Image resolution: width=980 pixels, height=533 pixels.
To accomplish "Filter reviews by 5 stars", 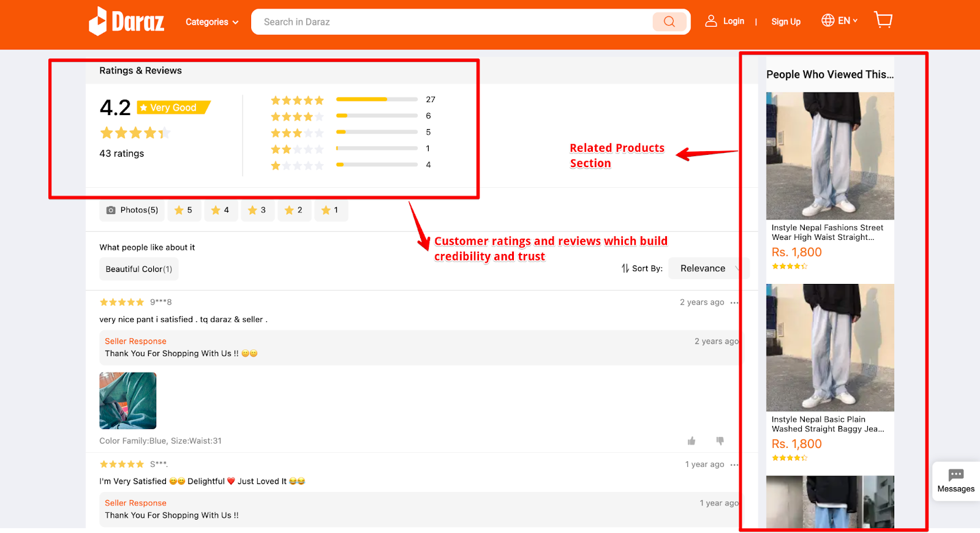I will coord(184,210).
